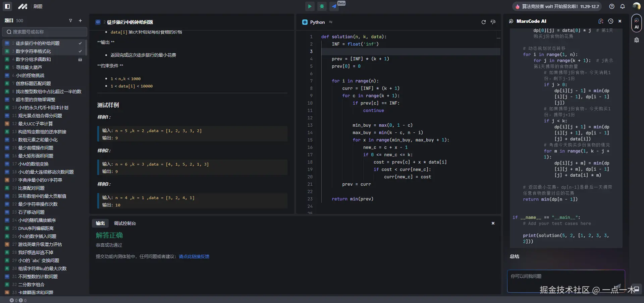This screenshot has width=644, height=303.
Task: Select problem 徒步旅行中的补给问题 in list
Action: [x=43, y=43]
